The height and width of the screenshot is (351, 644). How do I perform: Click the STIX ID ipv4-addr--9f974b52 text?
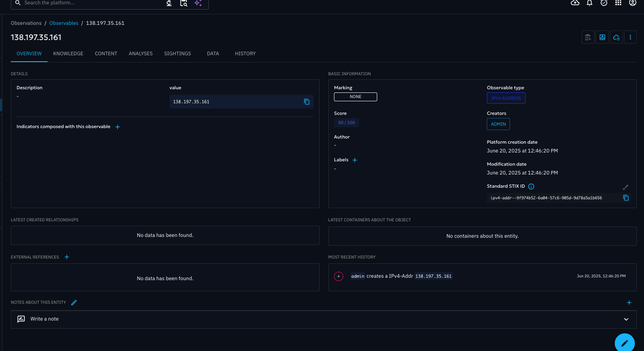(546, 198)
